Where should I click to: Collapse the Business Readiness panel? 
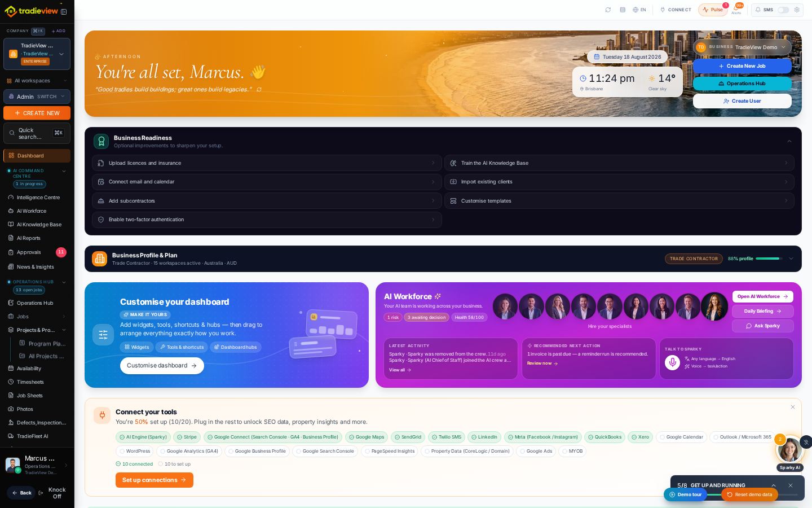pos(789,141)
